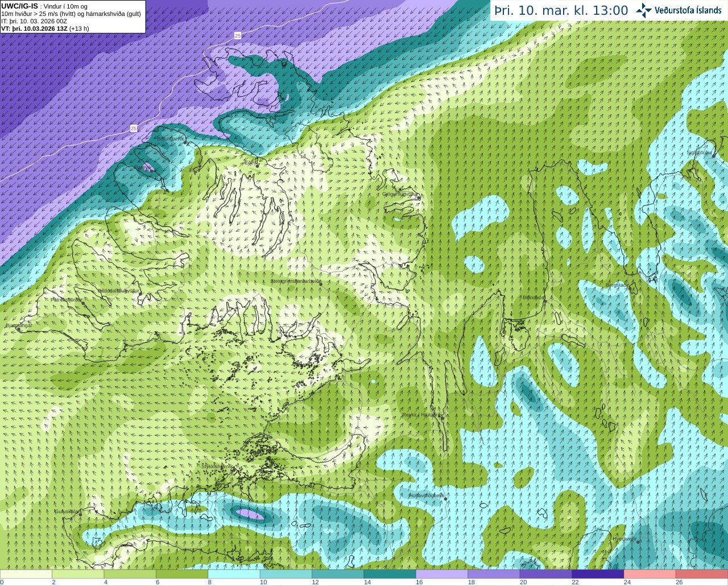Select the salmon red legend swatch above 26
Screen dimensions: 728x586
702,574
